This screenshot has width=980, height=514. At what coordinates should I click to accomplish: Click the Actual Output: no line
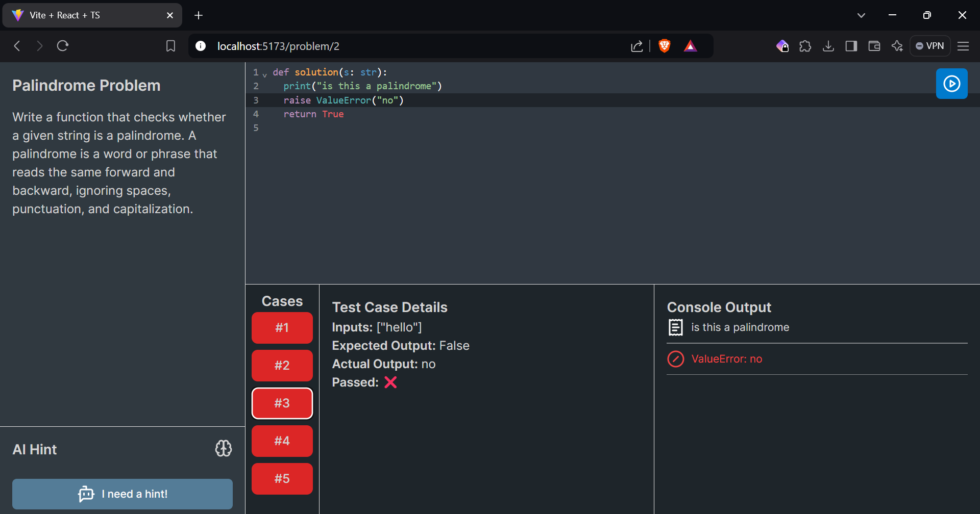click(x=384, y=364)
